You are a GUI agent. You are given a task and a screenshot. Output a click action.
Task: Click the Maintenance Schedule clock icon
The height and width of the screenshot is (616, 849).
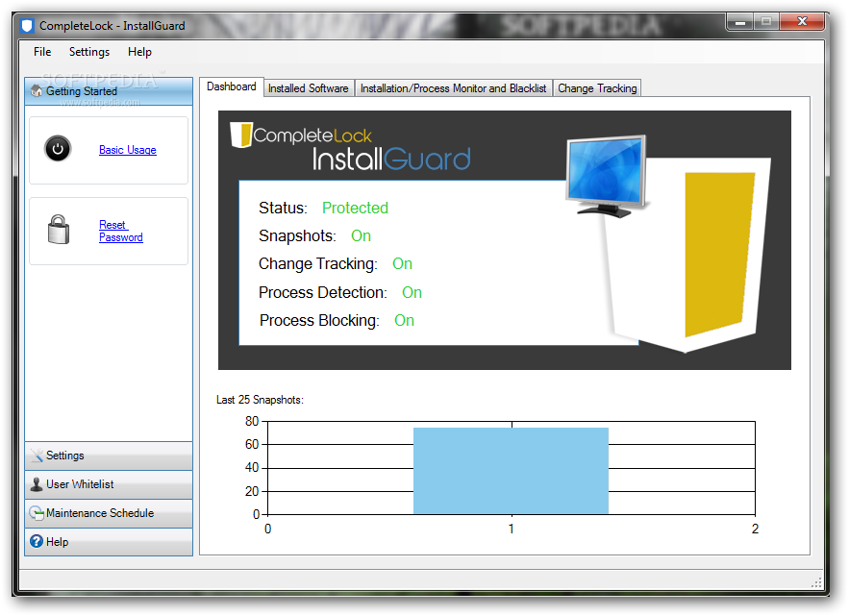coord(37,513)
